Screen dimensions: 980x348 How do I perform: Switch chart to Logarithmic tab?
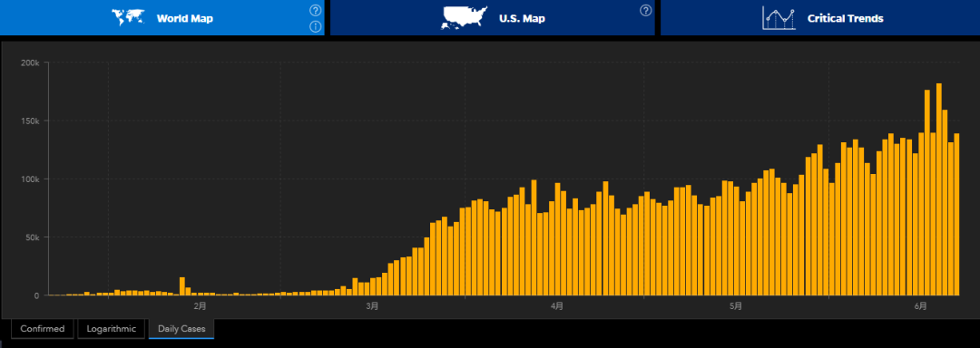pyautogui.click(x=112, y=329)
